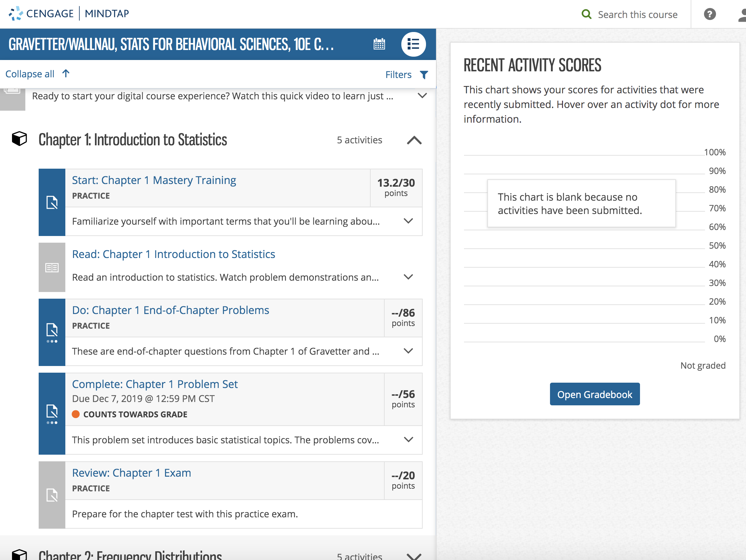Screen dimensions: 746x560
Task: Click the Chapter 1: Introduction to Statistics heading
Action: tap(133, 140)
